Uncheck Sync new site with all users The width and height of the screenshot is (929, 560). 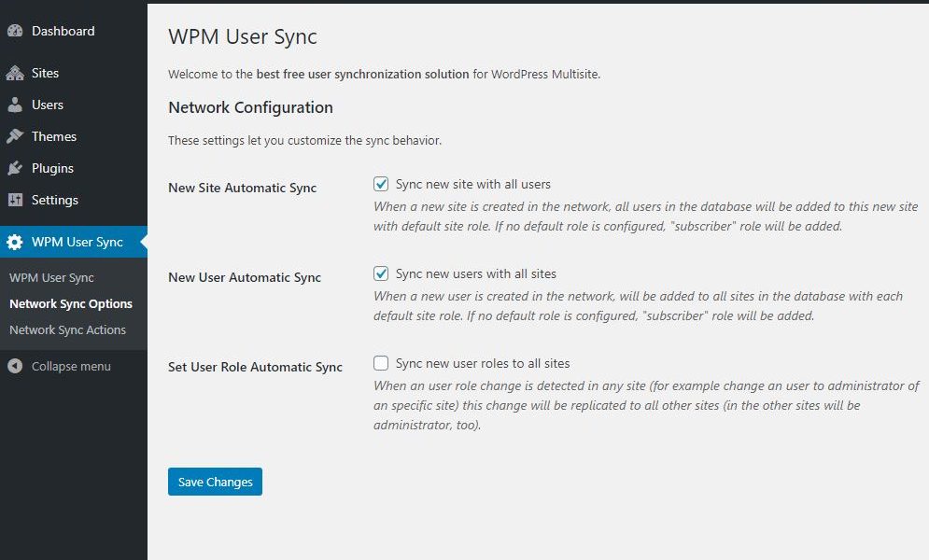[381, 184]
